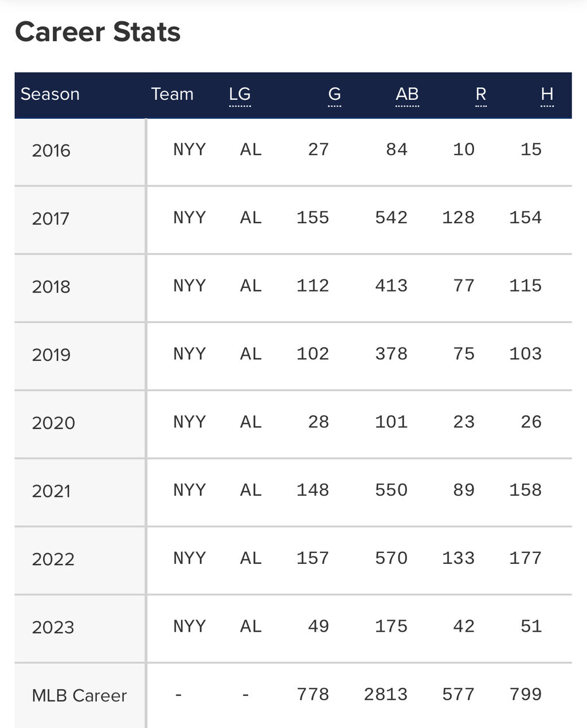Click the 2019 season label

pyautogui.click(x=51, y=355)
